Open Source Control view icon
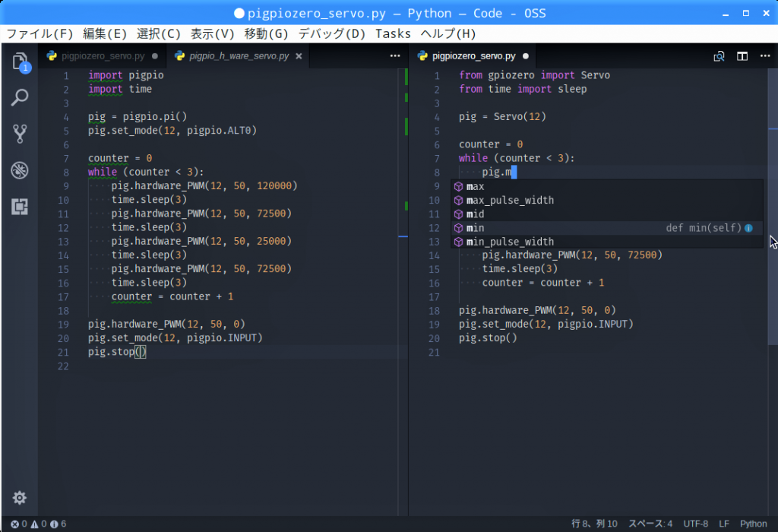The height and width of the screenshot is (532, 778). click(x=21, y=134)
